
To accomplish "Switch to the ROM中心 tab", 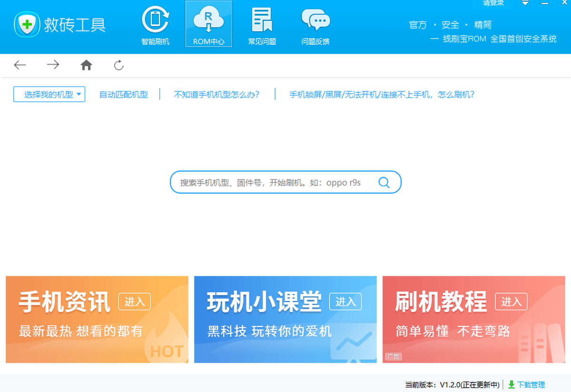I will 208,24.
